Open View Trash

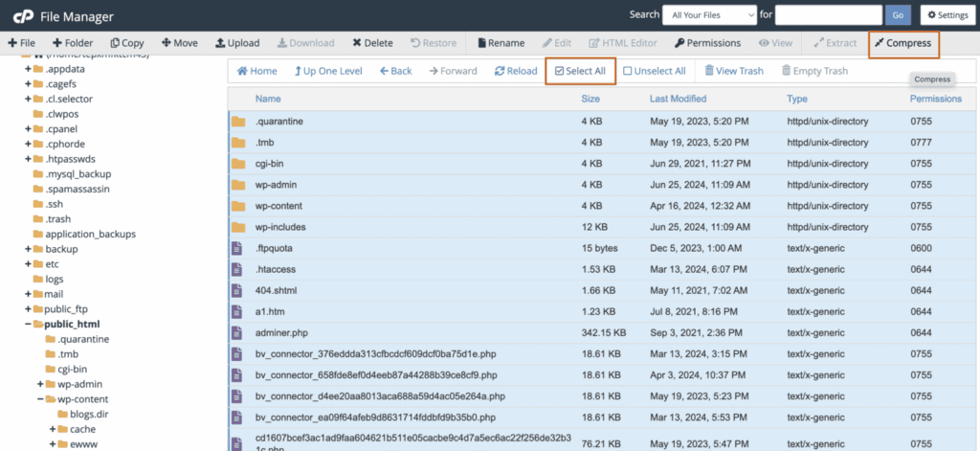[734, 71]
